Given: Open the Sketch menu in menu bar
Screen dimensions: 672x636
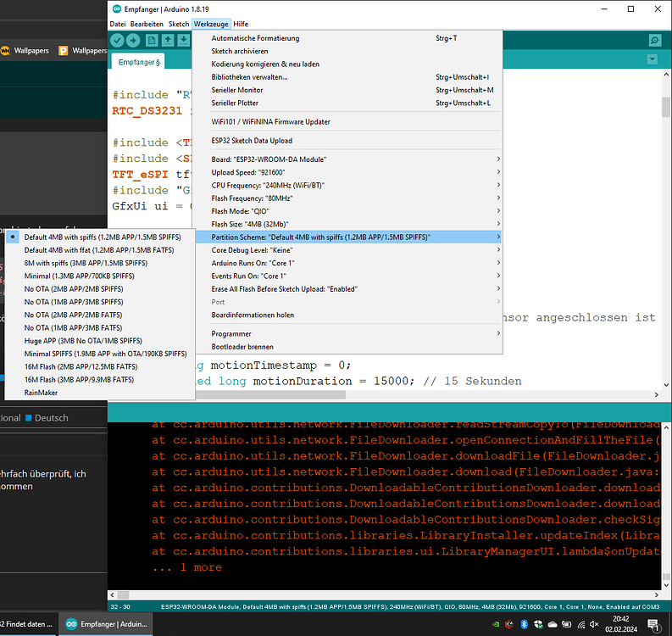Looking at the screenshot, I should pyautogui.click(x=178, y=24).
